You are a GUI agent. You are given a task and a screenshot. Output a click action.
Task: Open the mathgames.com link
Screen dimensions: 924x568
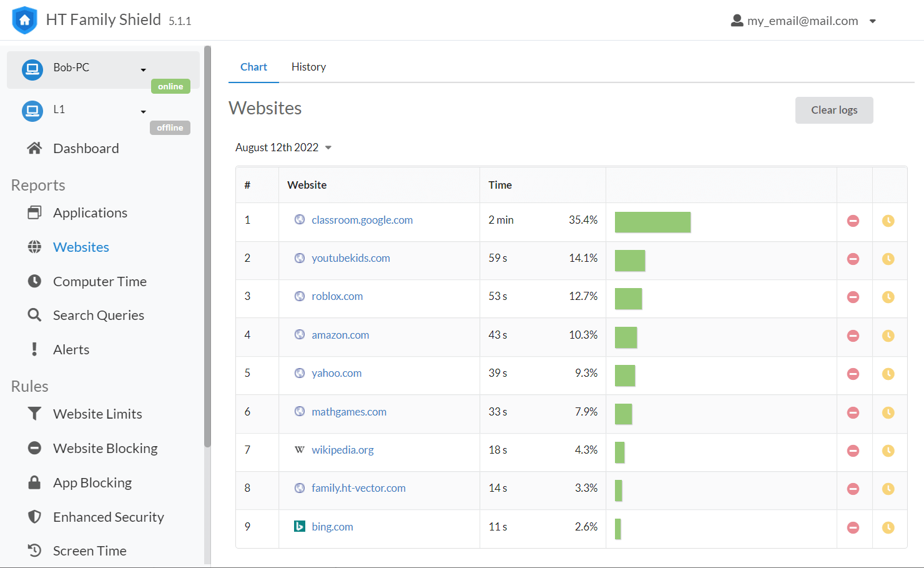coord(349,412)
